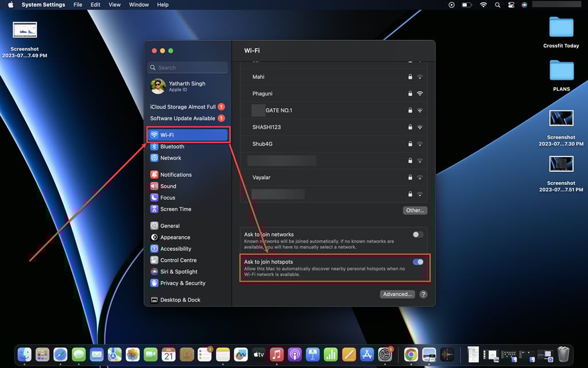
Task: Launch Google Chrome from the Dock
Action: pyautogui.click(x=411, y=354)
